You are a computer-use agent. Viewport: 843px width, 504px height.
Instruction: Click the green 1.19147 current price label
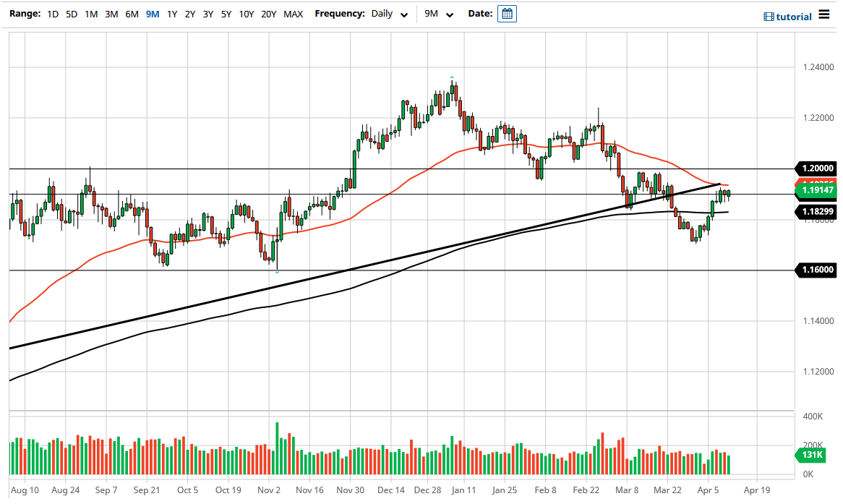817,190
